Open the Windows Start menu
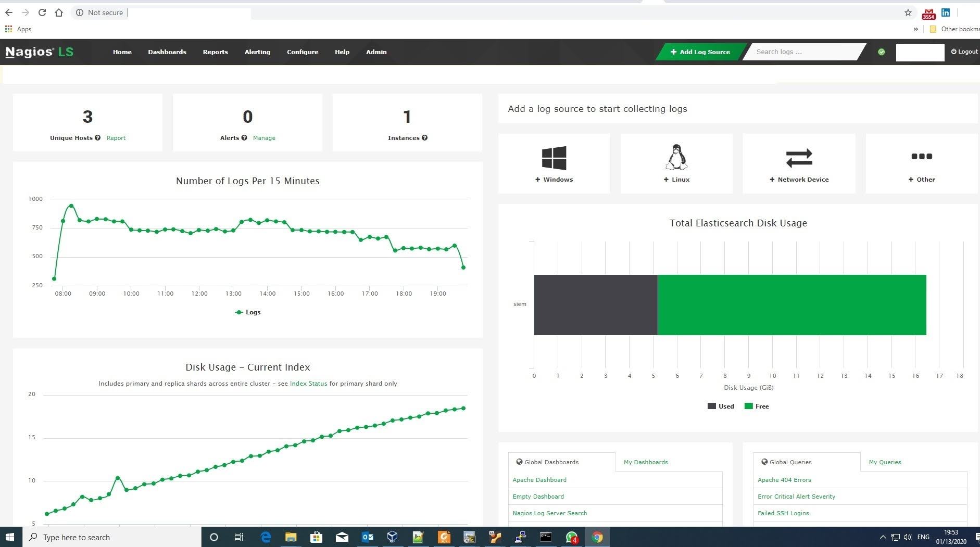The width and height of the screenshot is (980, 547). [x=10, y=537]
